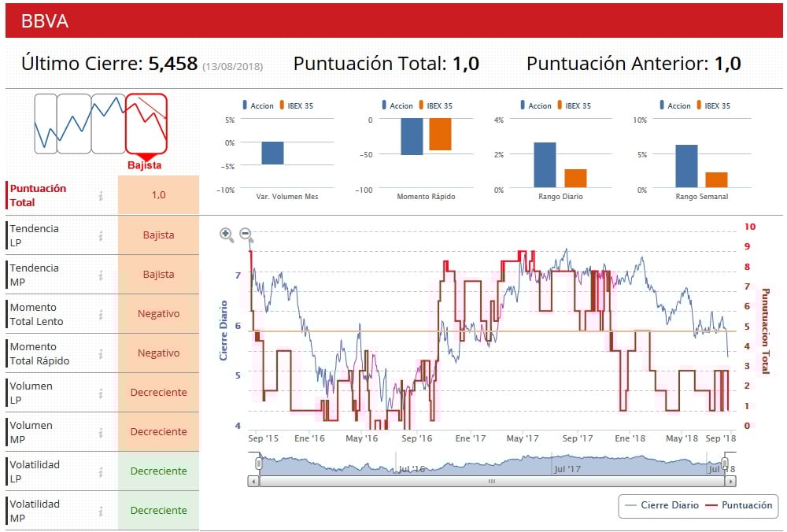Toggle IBEX 35 series in Rango Diario chart

575,105
